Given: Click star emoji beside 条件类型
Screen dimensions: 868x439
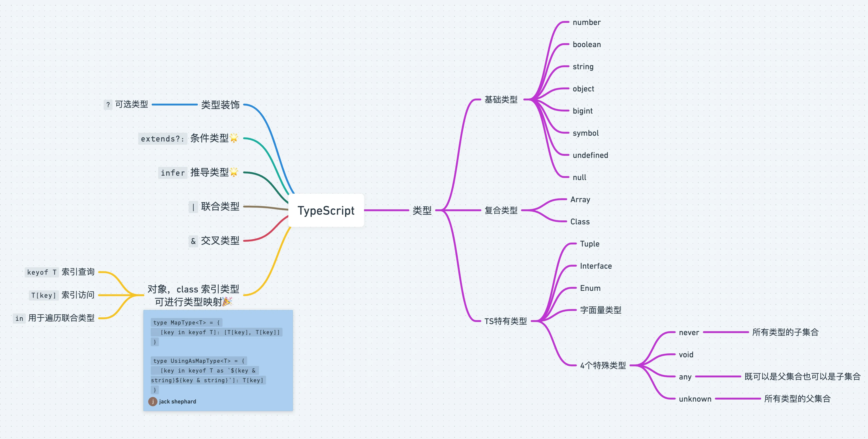Looking at the screenshot, I should tap(234, 138).
